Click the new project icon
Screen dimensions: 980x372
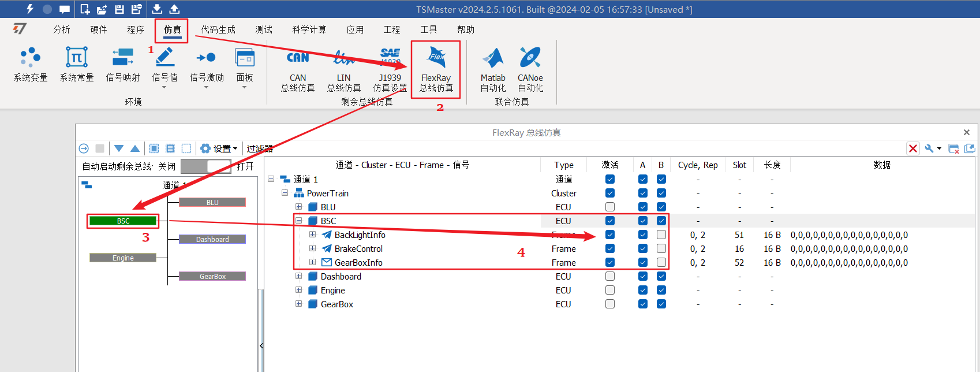click(85, 9)
